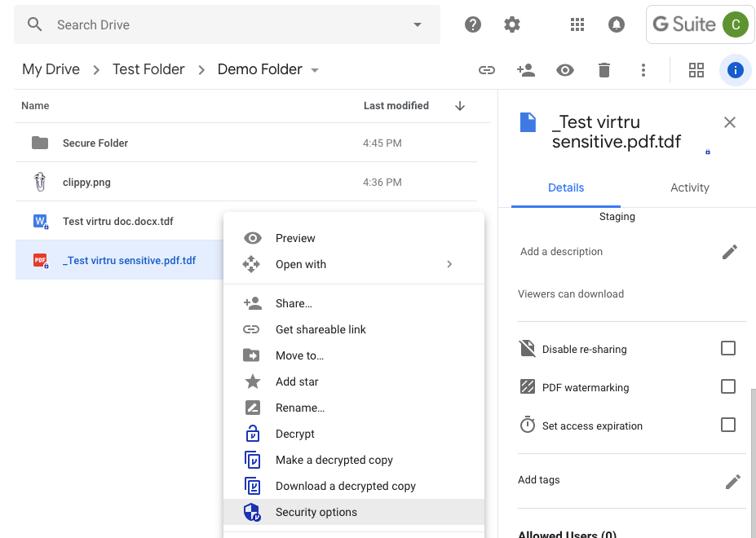Choose Move to… menu entry

(x=354, y=355)
